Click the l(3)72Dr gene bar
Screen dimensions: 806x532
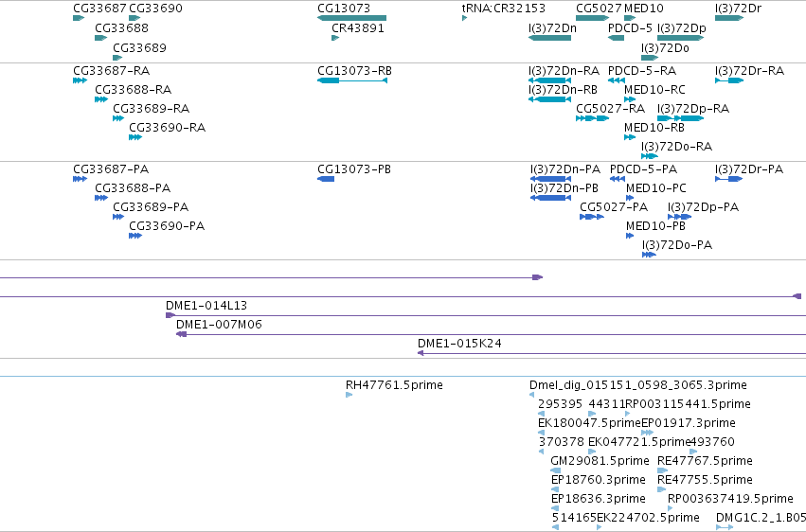(729, 18)
